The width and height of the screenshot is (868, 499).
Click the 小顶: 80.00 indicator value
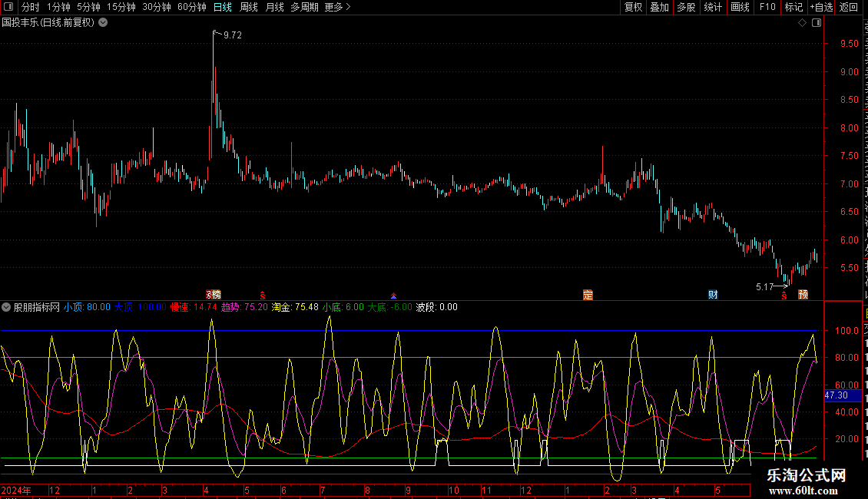click(87, 307)
